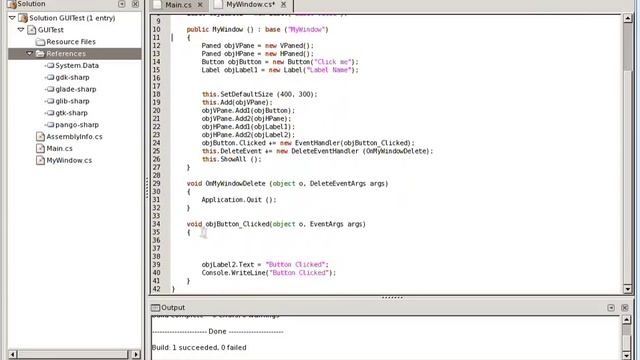
Task: Collapse the References folder
Action: [x=29, y=53]
